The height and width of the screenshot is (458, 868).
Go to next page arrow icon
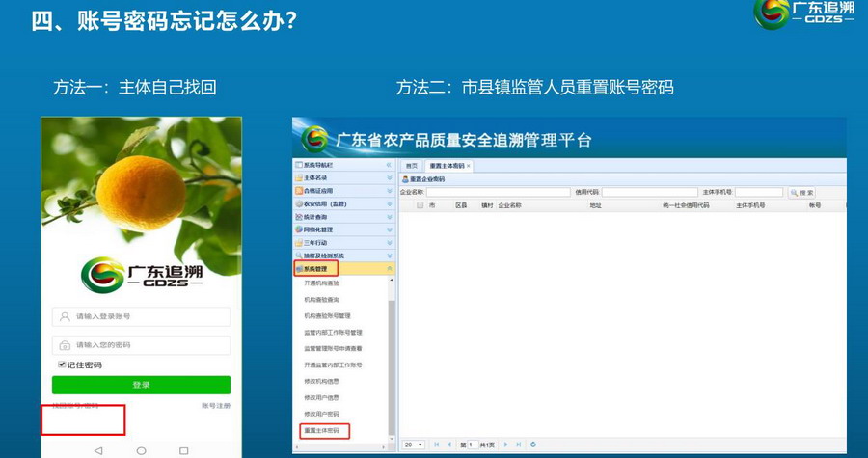click(505, 445)
